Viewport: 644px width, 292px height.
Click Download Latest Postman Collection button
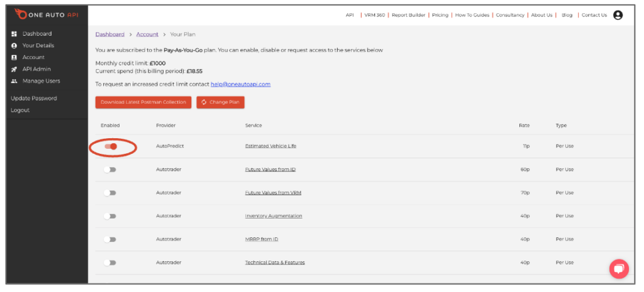(x=143, y=102)
